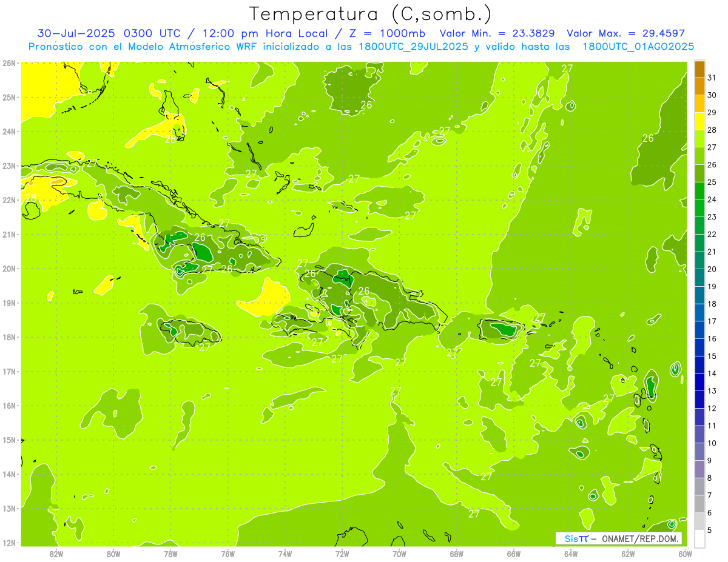
Task: Click color scale label "9"
Action: (x=710, y=460)
